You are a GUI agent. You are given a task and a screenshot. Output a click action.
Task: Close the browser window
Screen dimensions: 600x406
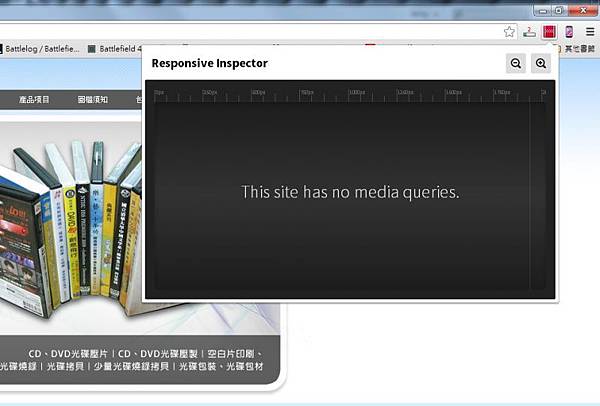583,11
